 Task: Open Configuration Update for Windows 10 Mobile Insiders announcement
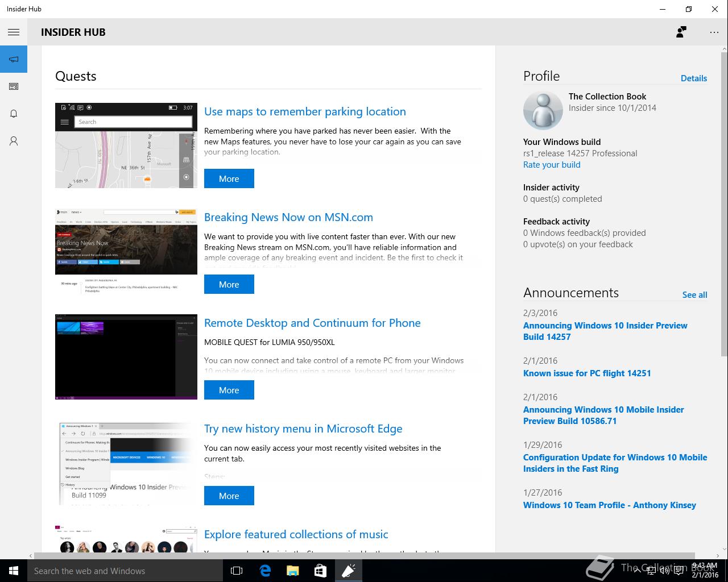point(615,463)
